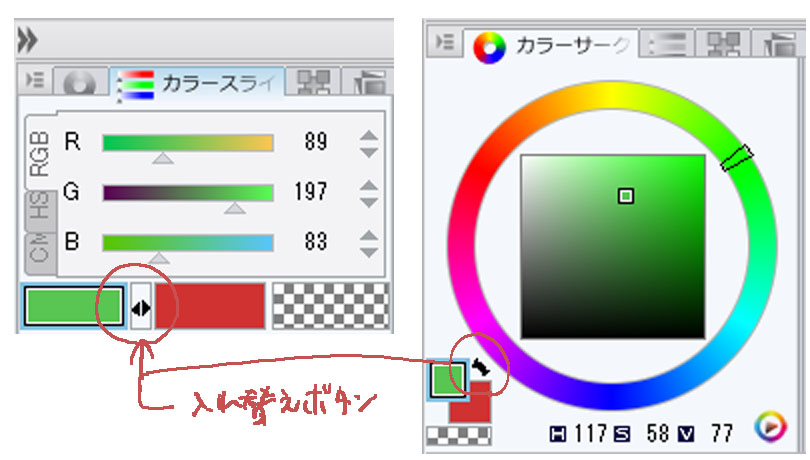
Task: Switch to the CMYK vertical mode tab
Action: pyautogui.click(x=39, y=252)
